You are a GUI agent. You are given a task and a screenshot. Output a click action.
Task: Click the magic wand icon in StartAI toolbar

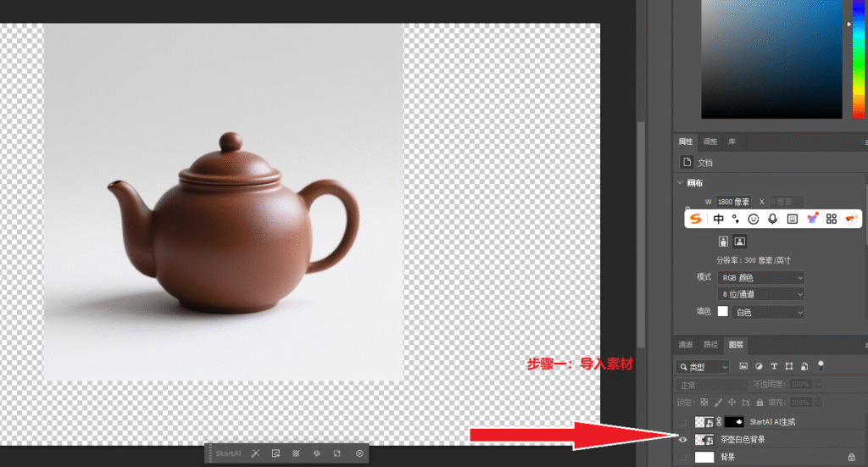pos(255,453)
